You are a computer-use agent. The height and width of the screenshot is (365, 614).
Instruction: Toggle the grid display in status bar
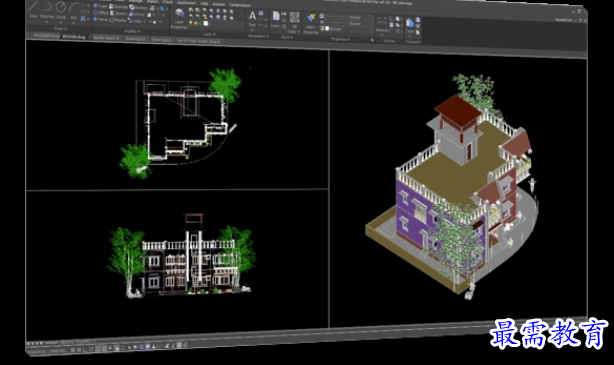pos(73,349)
